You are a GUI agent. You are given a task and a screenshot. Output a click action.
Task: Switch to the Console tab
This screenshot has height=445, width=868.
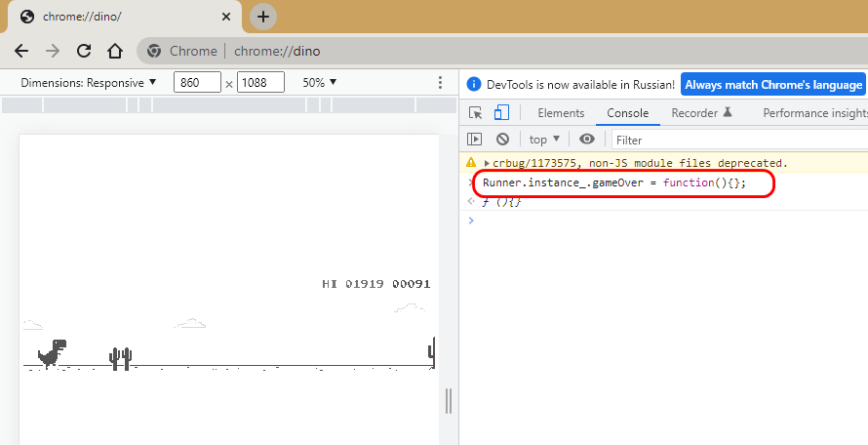[x=628, y=113]
